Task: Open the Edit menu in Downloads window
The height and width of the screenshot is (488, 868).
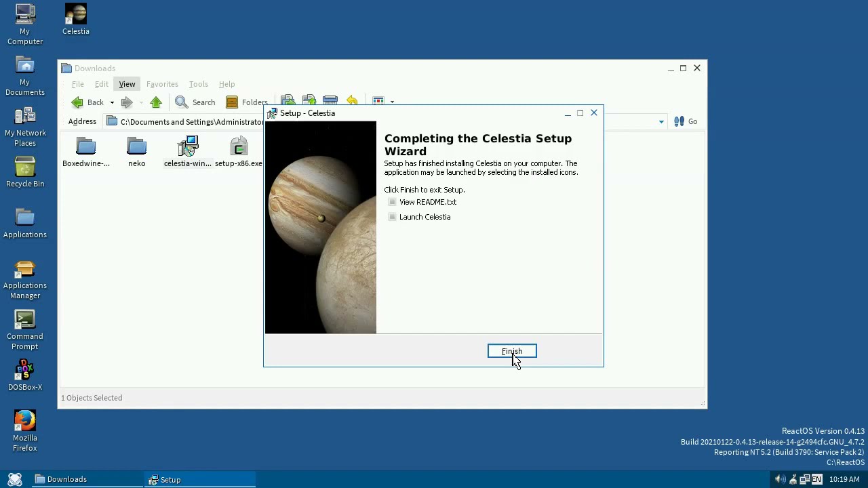Action: pos(102,84)
